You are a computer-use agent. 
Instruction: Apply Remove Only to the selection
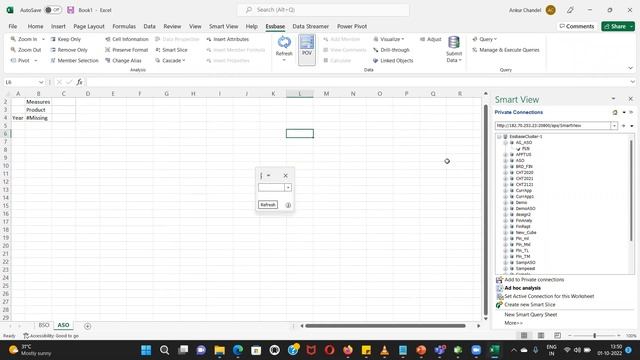pyautogui.click(x=69, y=50)
